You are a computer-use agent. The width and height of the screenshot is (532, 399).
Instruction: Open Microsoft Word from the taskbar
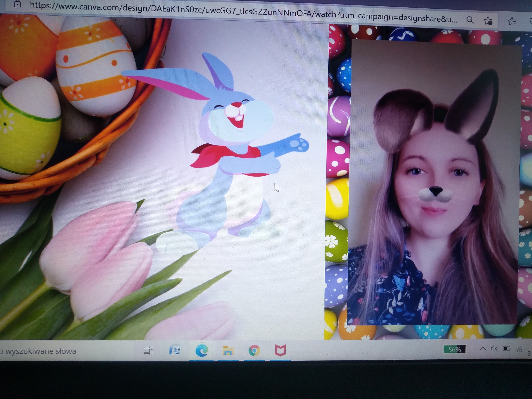[x=175, y=350]
